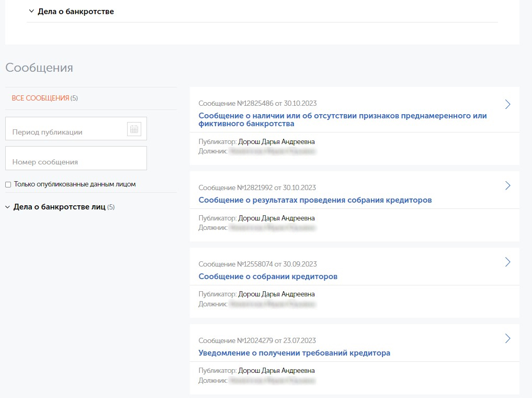Open the calendar picker for publication period
Viewport: 532px width, 398px height.
(134, 129)
